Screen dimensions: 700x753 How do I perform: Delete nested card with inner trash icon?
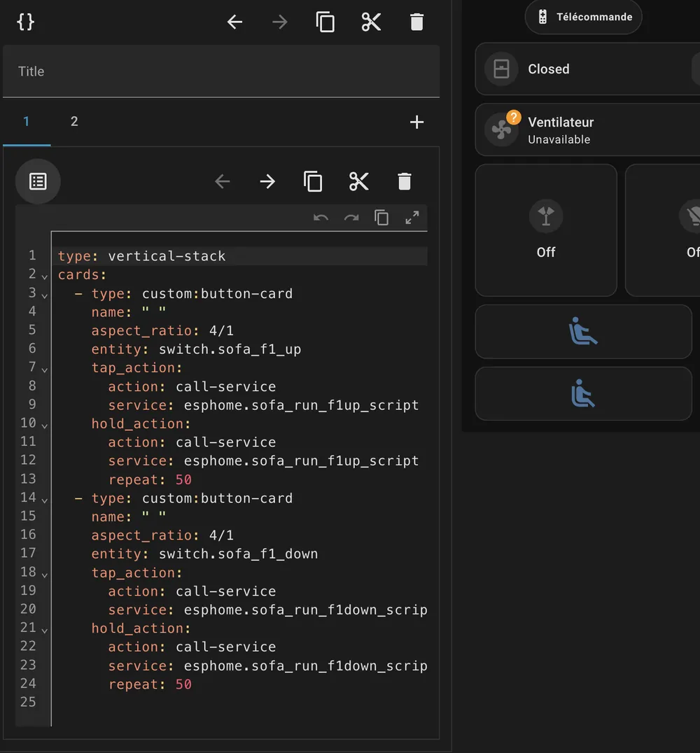point(405,181)
